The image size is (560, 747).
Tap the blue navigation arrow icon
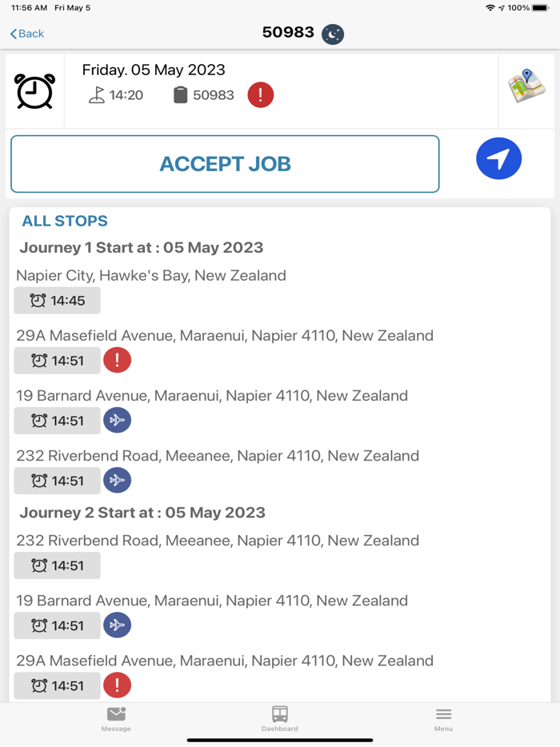(499, 158)
